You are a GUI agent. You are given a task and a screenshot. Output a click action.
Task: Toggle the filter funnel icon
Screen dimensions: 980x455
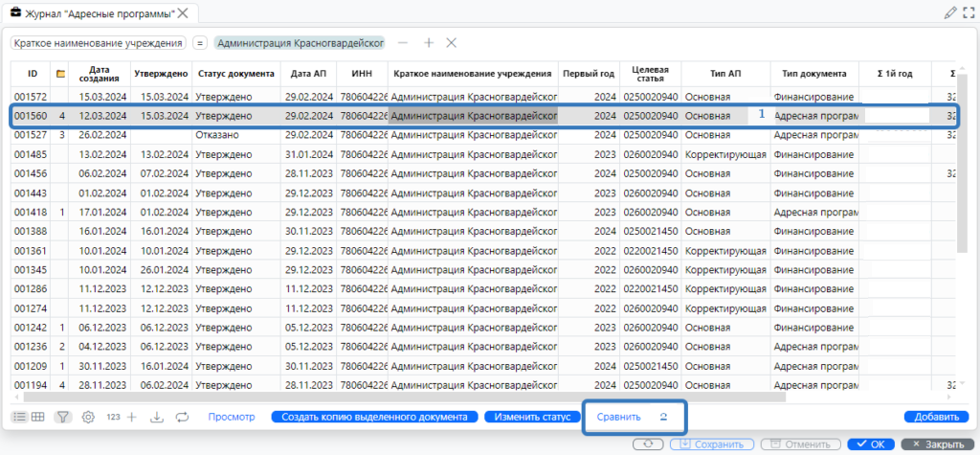click(63, 418)
